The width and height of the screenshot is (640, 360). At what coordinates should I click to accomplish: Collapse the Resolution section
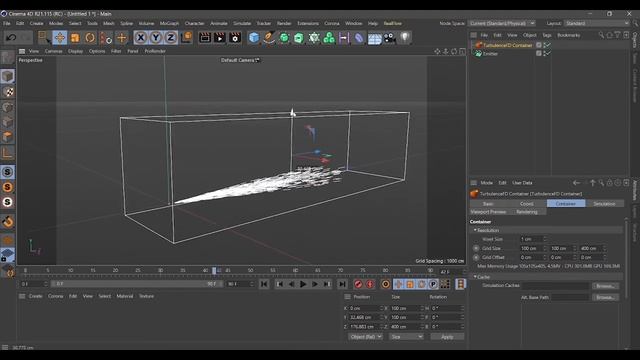476,231
